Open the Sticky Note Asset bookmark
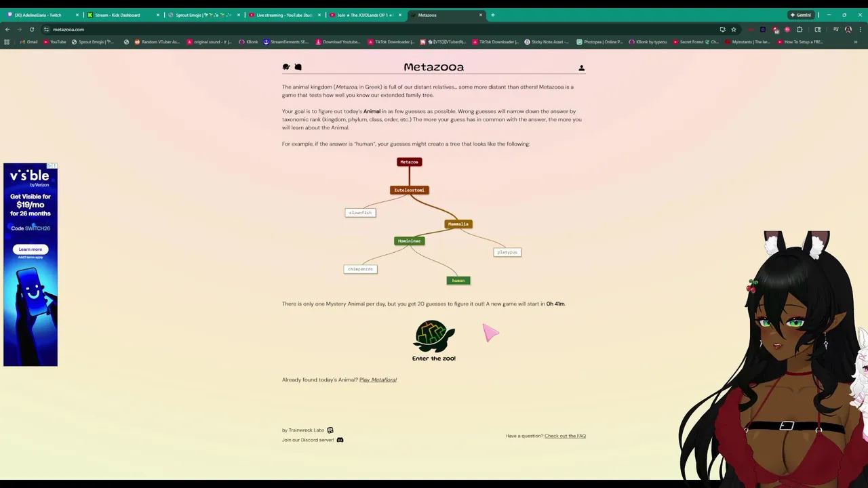Viewport: 868px width, 488px height. pyautogui.click(x=547, y=42)
